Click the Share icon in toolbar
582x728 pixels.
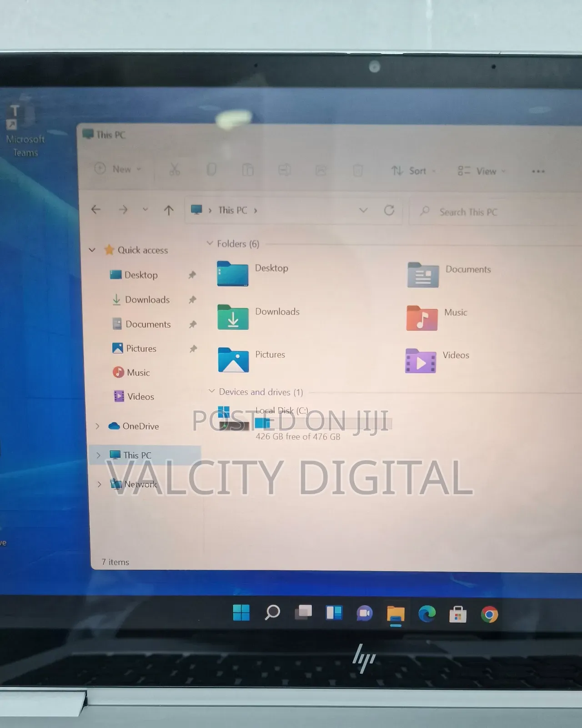pyautogui.click(x=321, y=171)
